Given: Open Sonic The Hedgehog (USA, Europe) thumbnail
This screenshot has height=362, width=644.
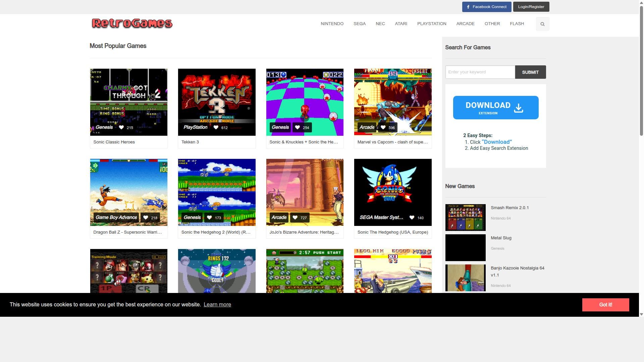Looking at the screenshot, I should [x=393, y=192].
